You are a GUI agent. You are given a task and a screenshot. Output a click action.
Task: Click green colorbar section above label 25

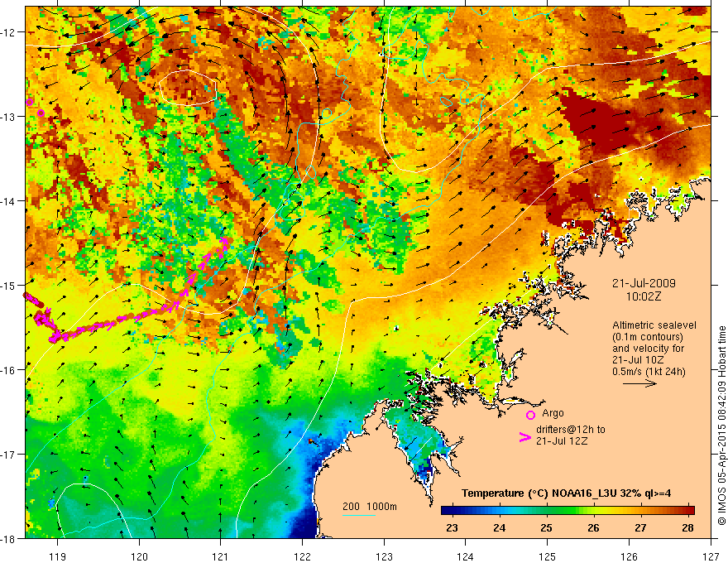[547, 511]
